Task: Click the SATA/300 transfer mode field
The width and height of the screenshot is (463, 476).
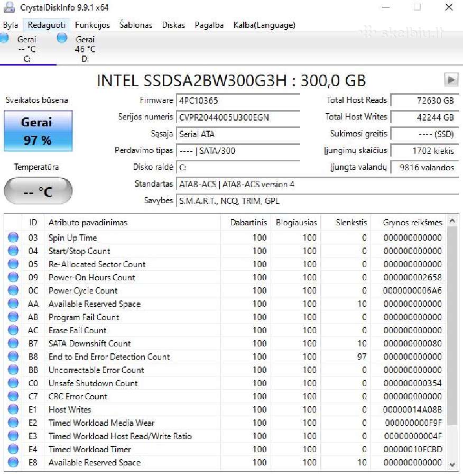Action: (238, 151)
